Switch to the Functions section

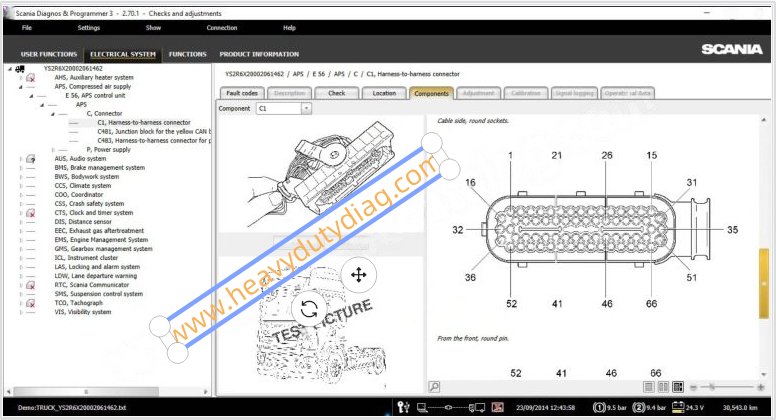tap(188, 54)
